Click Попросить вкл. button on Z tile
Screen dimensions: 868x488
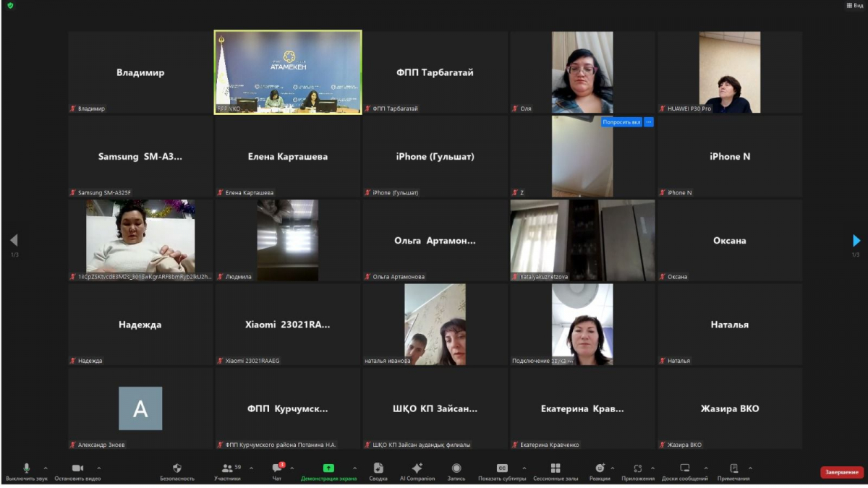pyautogui.click(x=621, y=122)
